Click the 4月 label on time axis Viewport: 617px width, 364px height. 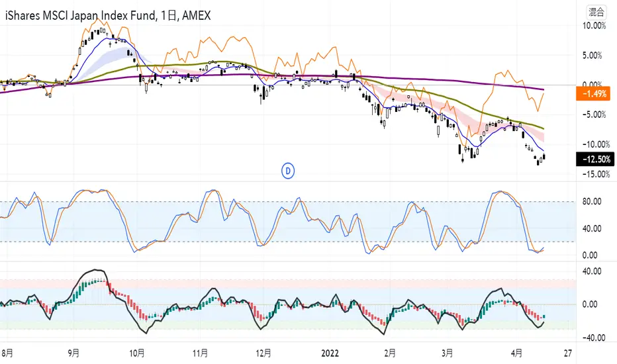pos(516,353)
